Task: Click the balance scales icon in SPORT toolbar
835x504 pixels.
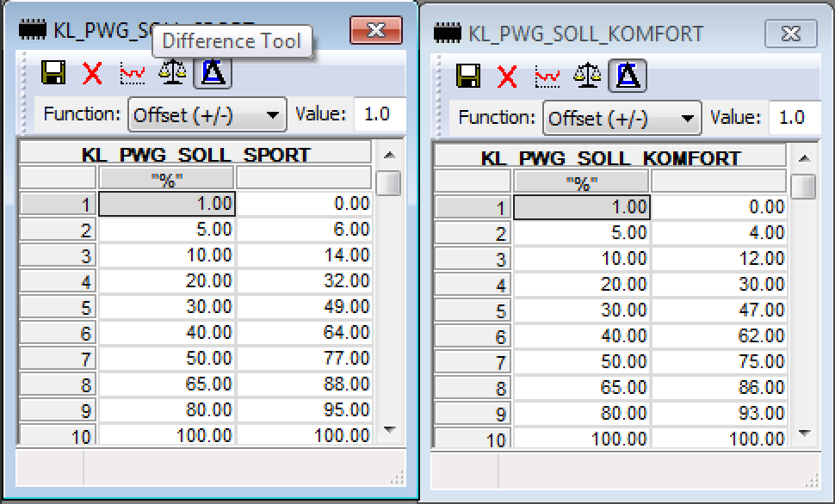Action: (x=172, y=74)
